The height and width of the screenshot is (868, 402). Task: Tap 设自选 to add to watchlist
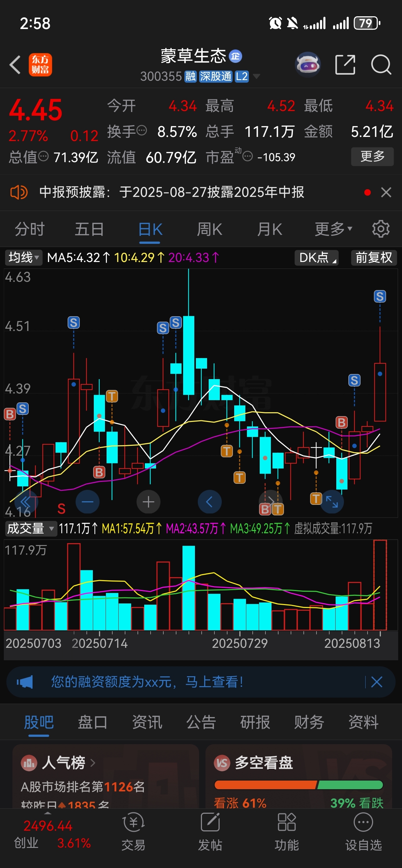pos(363,831)
